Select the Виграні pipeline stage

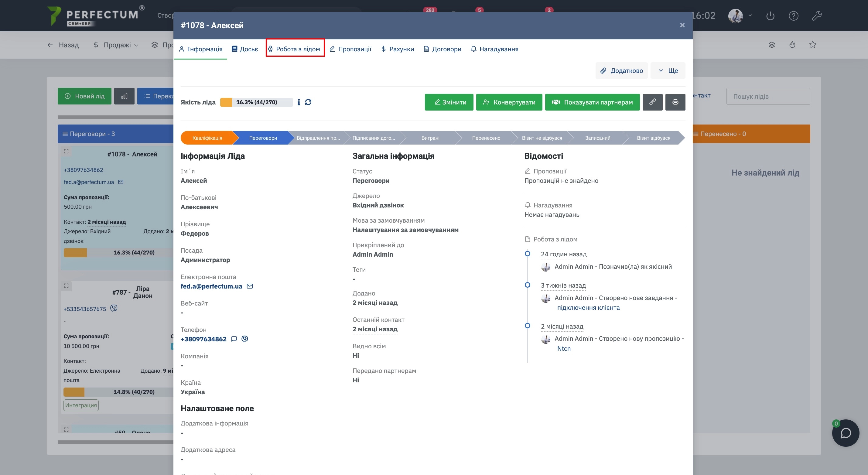(430, 138)
